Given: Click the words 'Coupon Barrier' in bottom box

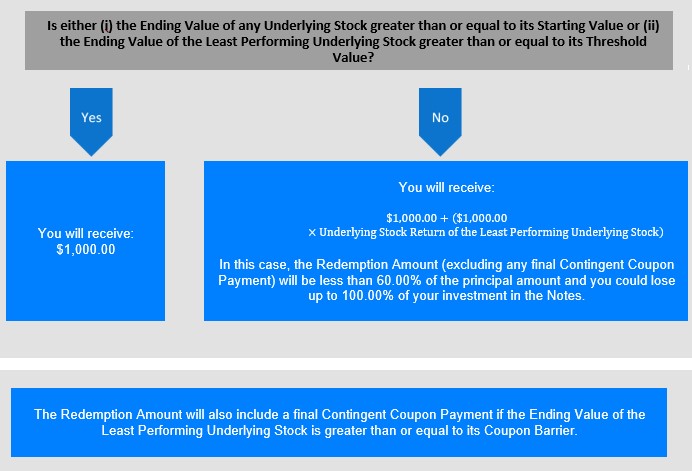Looking at the screenshot, I should [x=530, y=430].
